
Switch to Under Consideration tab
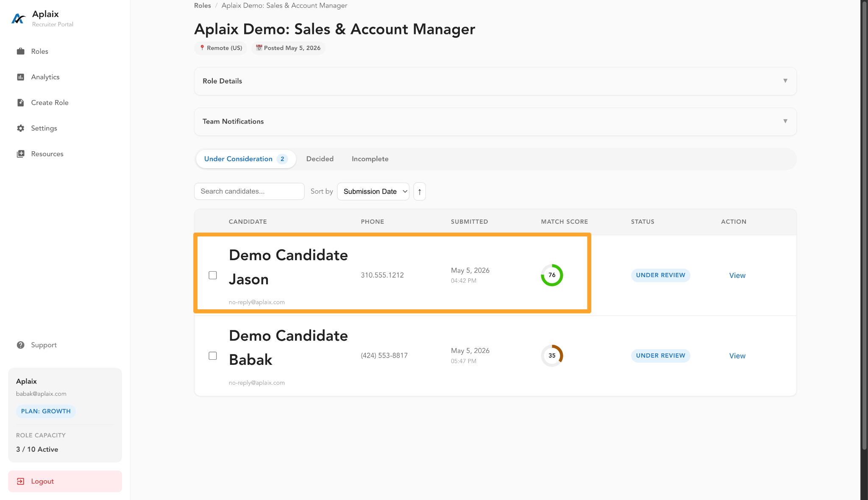pyautogui.click(x=246, y=159)
